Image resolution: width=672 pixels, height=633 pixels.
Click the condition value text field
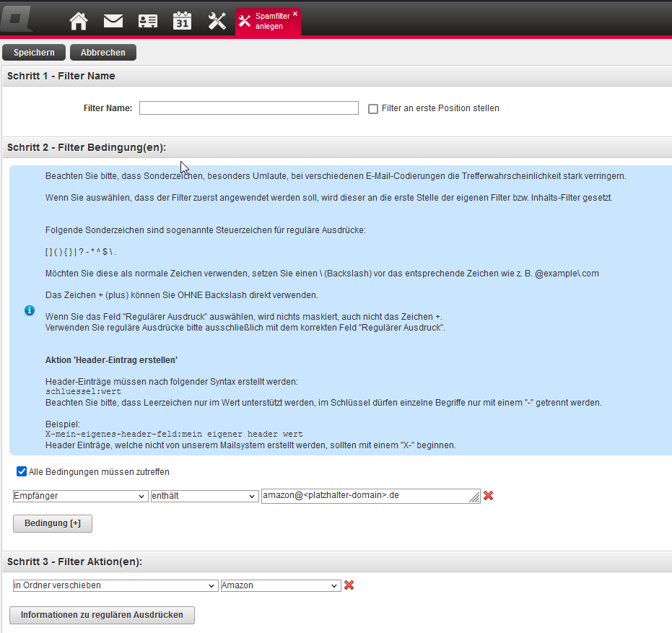(x=370, y=496)
